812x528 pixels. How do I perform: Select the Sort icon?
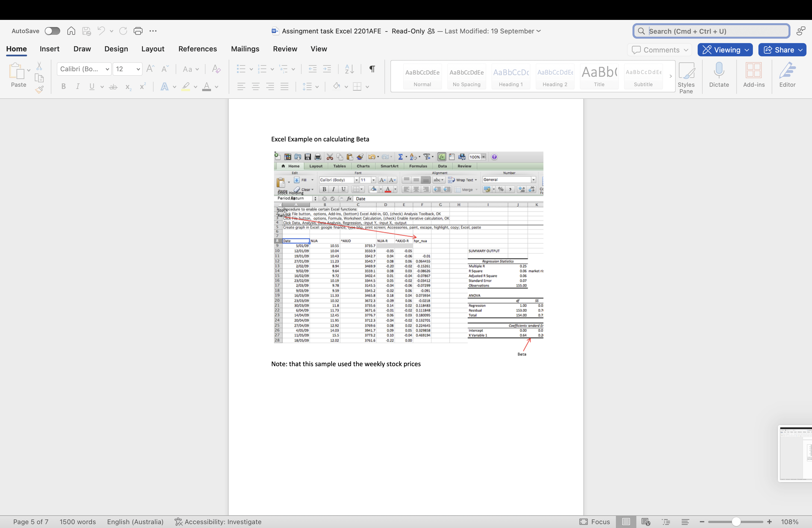click(349, 69)
